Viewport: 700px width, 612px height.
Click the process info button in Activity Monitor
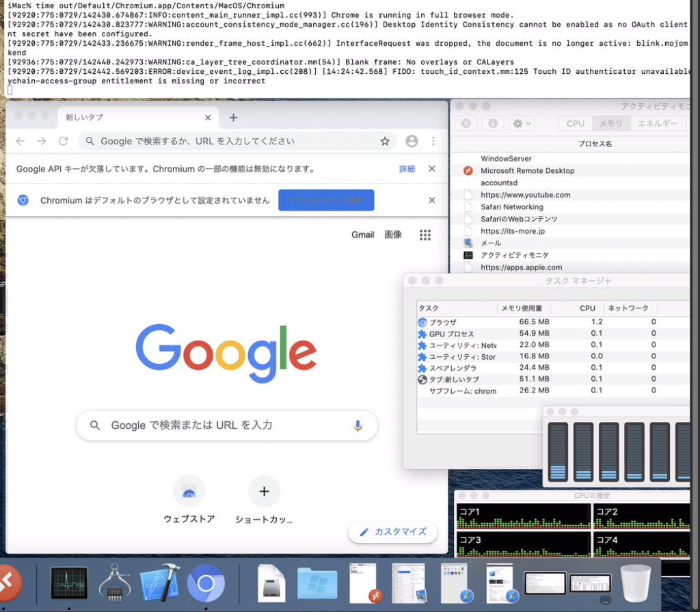tap(492, 124)
